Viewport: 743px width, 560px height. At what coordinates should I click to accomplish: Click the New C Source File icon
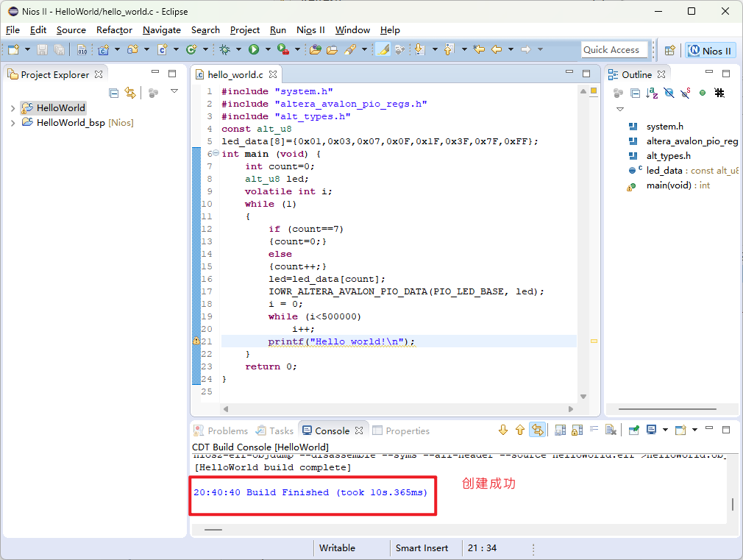tap(163, 49)
